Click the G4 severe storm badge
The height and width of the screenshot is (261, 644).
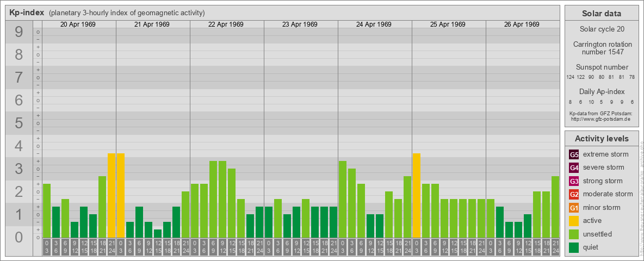574,167
